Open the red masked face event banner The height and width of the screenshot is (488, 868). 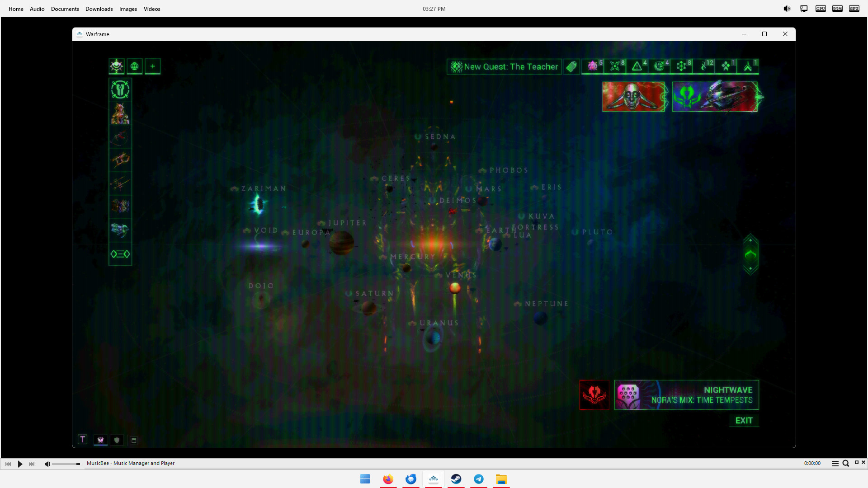[x=634, y=97]
